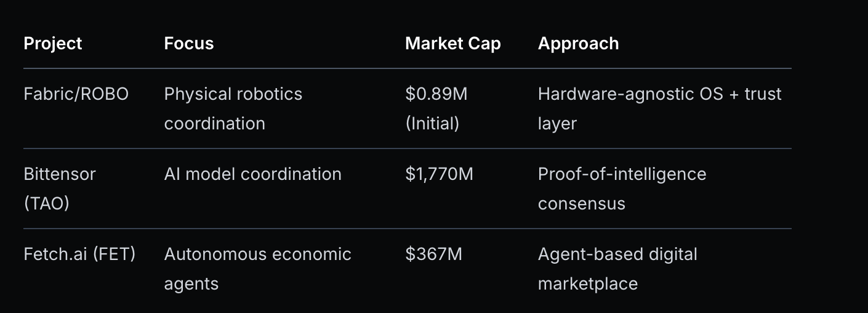Screen dimensions: 868x313
Task: Select the $0.89M (Initial) market cap
Action: click(x=436, y=108)
